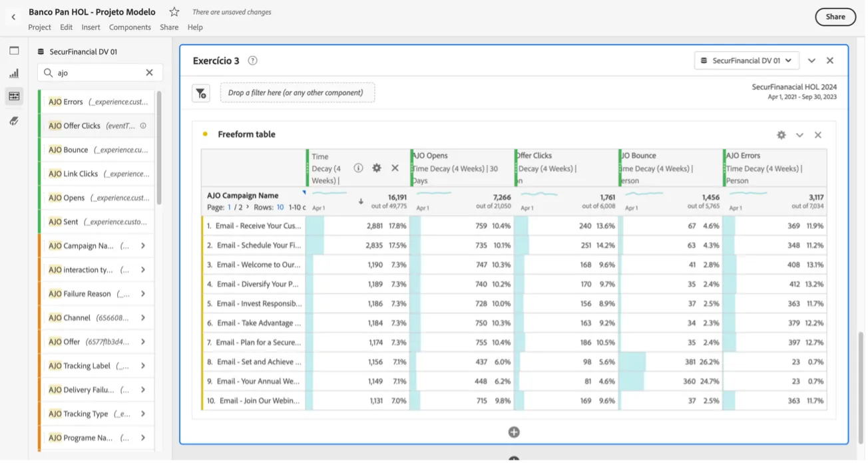Click the filter funnel icon in the panel
Image resolution: width=868 pixels, height=463 pixels.
pos(201,93)
